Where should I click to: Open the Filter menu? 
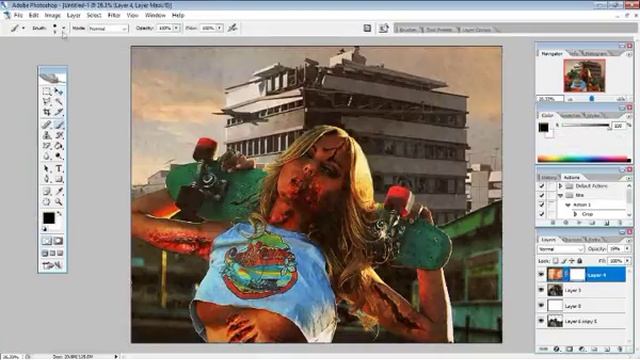tap(114, 15)
